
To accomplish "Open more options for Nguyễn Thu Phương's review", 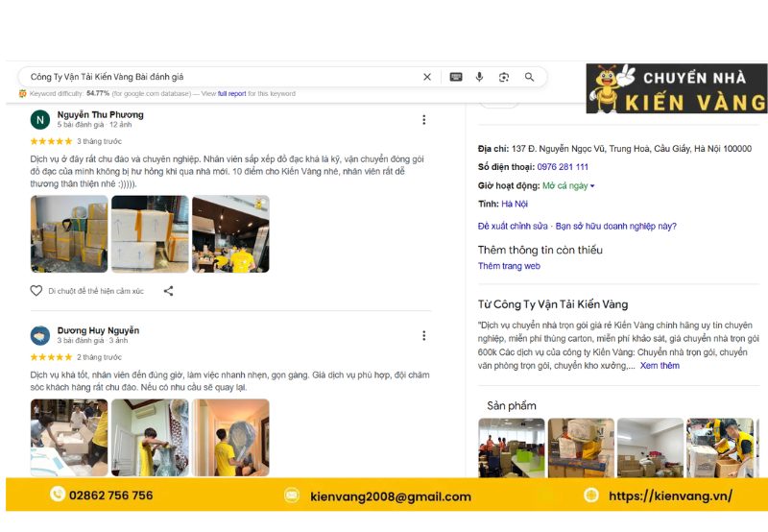I will pyautogui.click(x=424, y=119).
